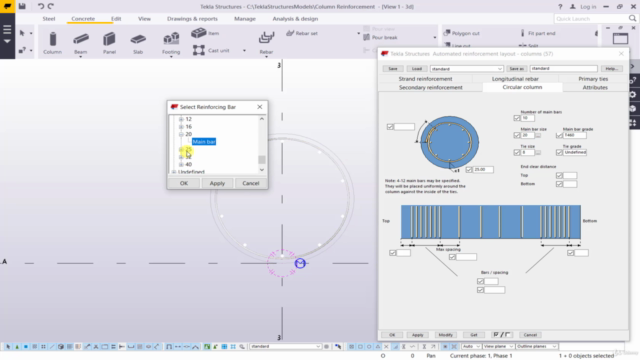Click the scrollbar thumb in the bar size tree
Viewport: 640px width, 360px height.
[262, 159]
